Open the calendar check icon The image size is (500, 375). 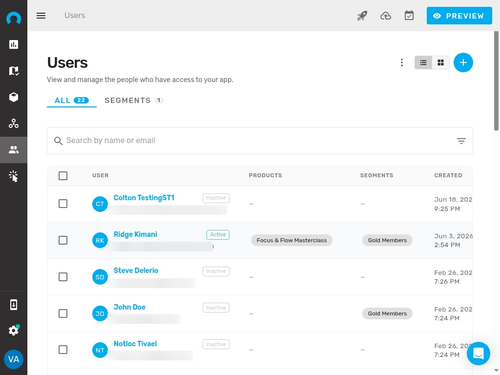(x=409, y=16)
